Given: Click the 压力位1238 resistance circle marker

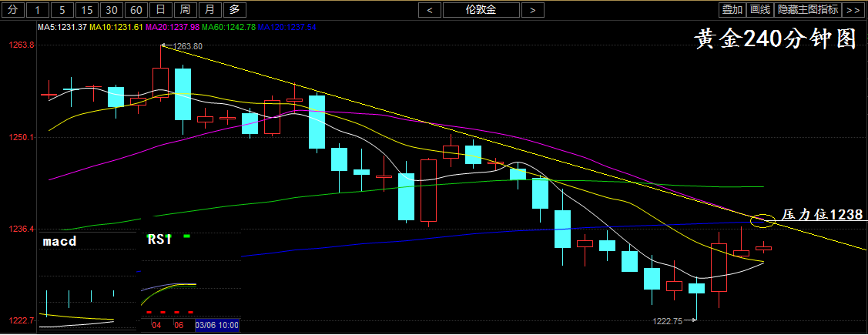Looking at the screenshot, I should coord(762,220).
